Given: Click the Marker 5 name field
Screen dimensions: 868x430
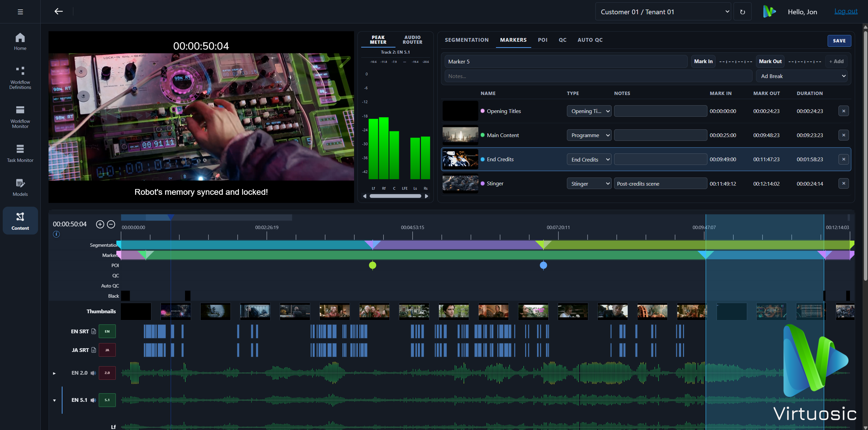Looking at the screenshot, I should [x=566, y=61].
